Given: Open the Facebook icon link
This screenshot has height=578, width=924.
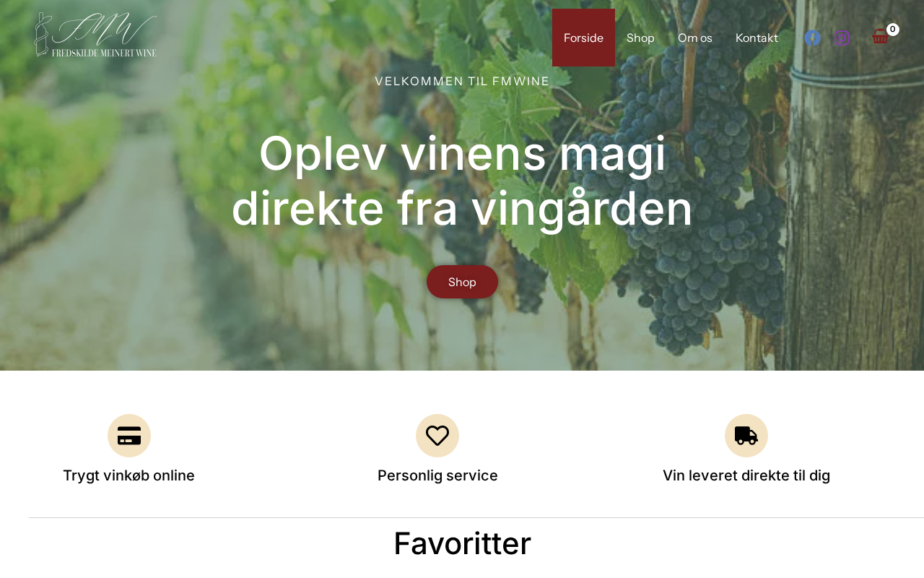Looking at the screenshot, I should tap(813, 38).
